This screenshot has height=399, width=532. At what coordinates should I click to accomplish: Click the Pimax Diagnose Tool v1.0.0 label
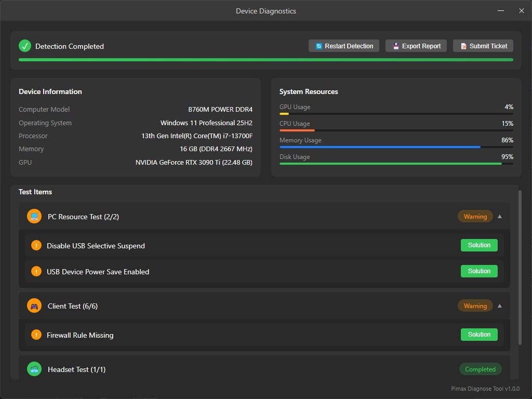pos(485,389)
